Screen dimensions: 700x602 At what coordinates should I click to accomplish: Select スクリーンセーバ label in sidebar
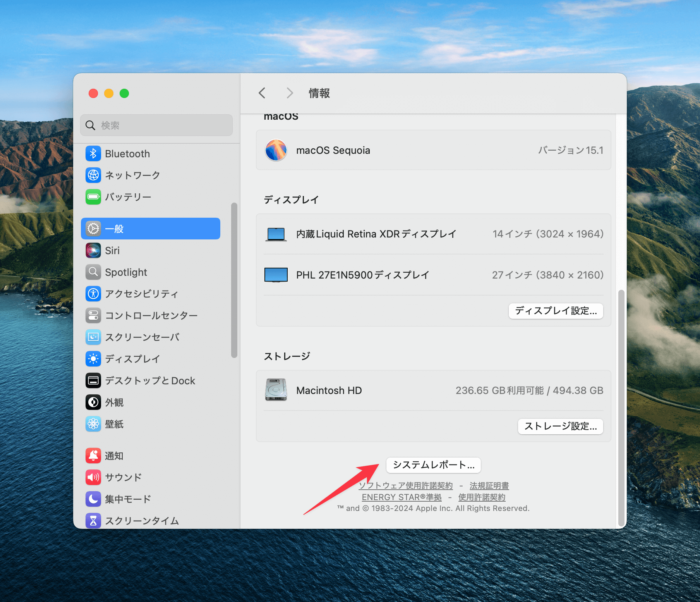click(142, 337)
